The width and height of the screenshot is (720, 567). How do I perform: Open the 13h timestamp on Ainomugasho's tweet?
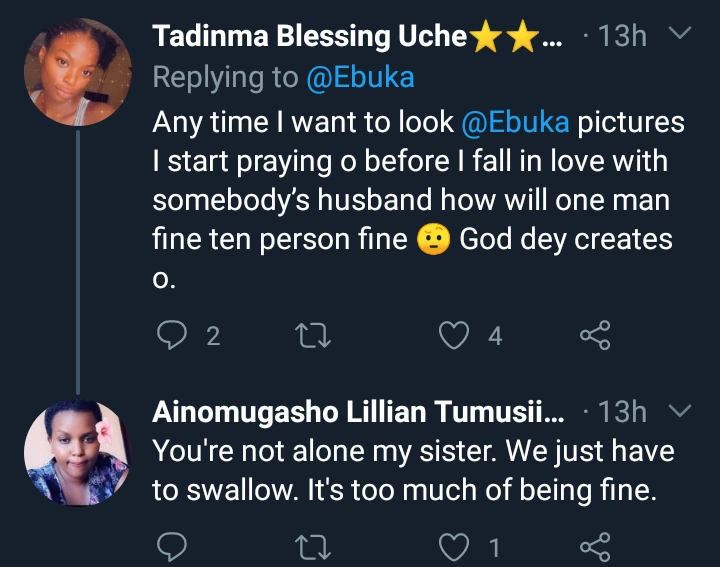(621, 412)
